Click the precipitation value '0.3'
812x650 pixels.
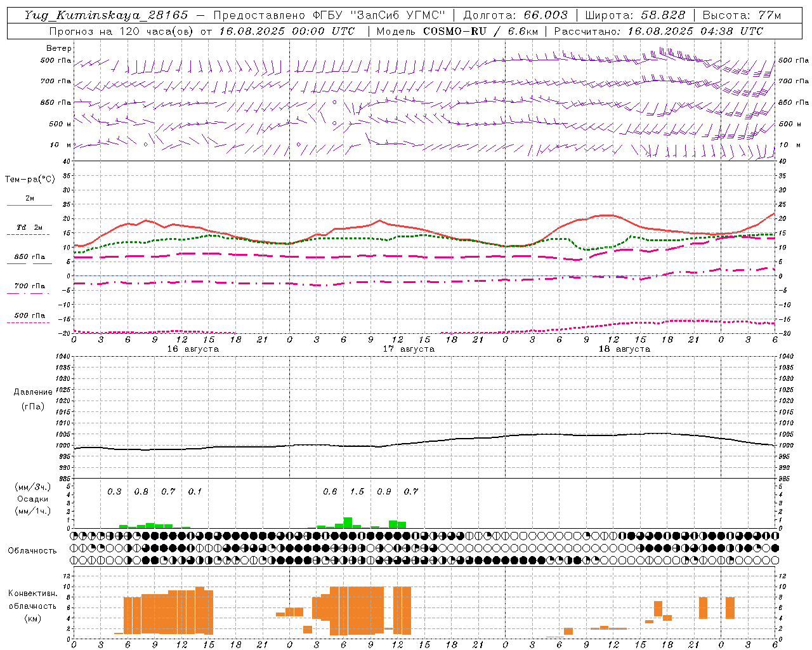tap(114, 491)
